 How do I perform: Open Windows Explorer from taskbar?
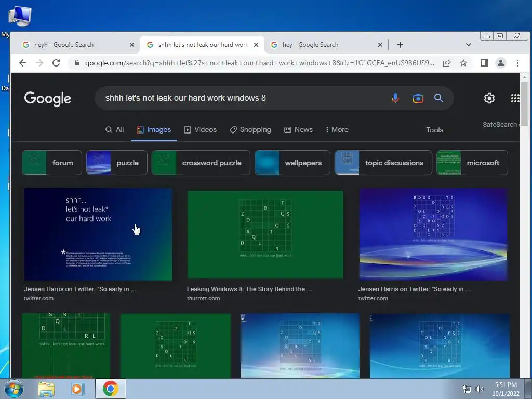point(46,389)
